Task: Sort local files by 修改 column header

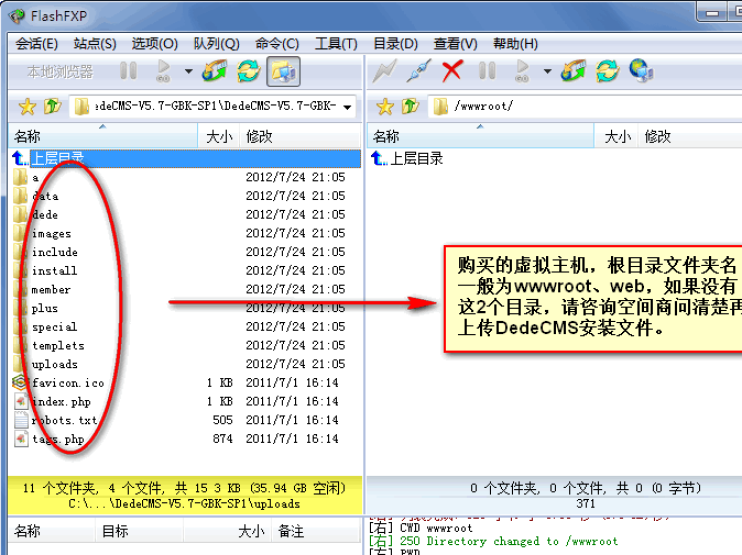Action: click(x=259, y=137)
